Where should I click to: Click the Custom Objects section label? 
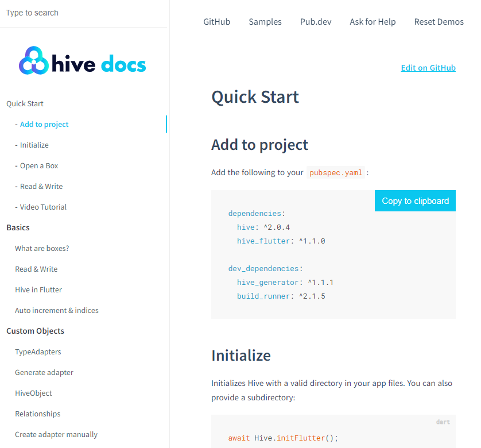pyautogui.click(x=35, y=331)
